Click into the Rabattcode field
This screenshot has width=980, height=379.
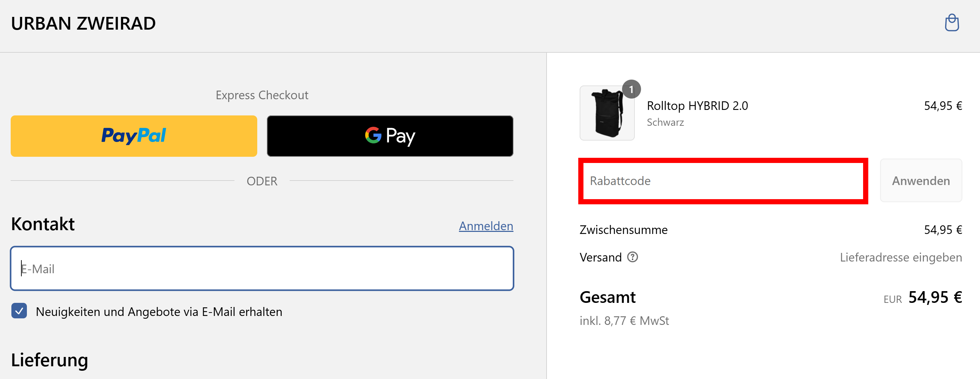click(x=723, y=181)
